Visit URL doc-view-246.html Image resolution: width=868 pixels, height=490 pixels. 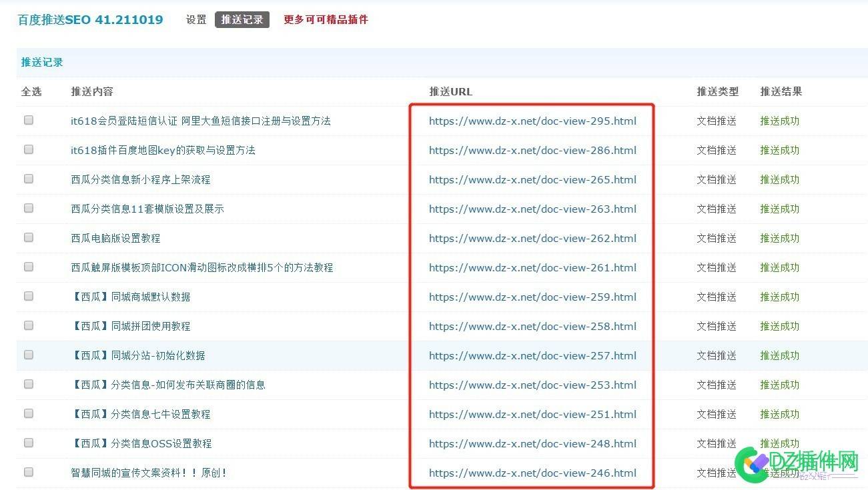point(532,473)
